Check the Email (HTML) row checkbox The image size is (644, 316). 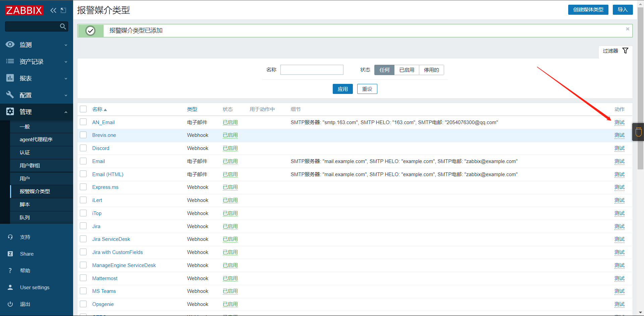pos(83,174)
